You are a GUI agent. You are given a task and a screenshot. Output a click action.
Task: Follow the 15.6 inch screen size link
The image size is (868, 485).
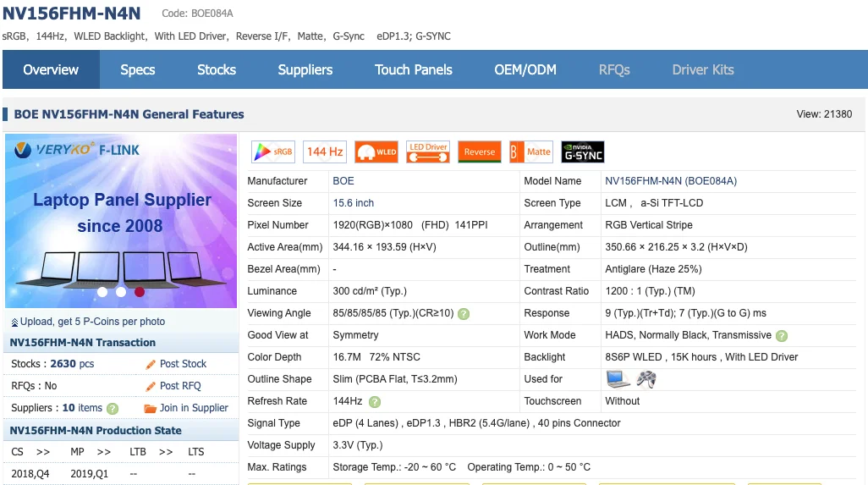click(x=353, y=203)
